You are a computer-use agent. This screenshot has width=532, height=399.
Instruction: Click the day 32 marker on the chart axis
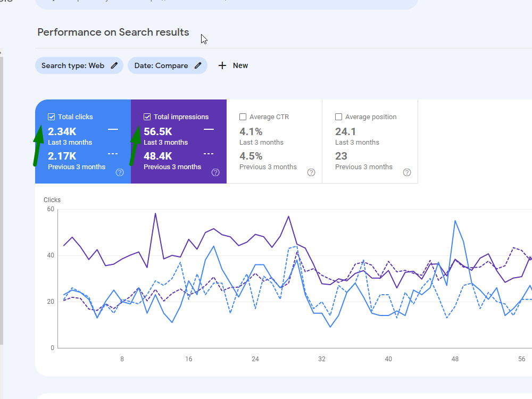click(322, 359)
